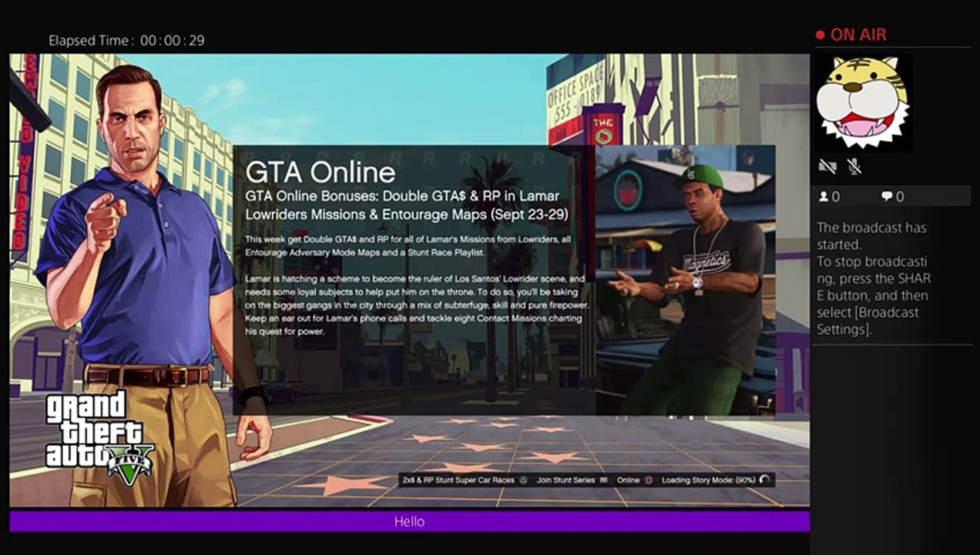Click the comments speech bubble icon
The image size is (980, 555).
tap(888, 197)
